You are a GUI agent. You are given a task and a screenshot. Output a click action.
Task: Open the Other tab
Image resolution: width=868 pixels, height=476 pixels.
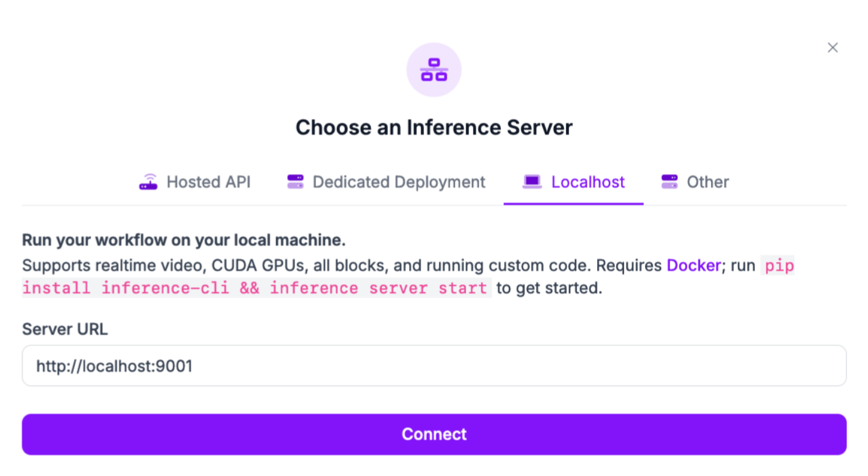707,182
